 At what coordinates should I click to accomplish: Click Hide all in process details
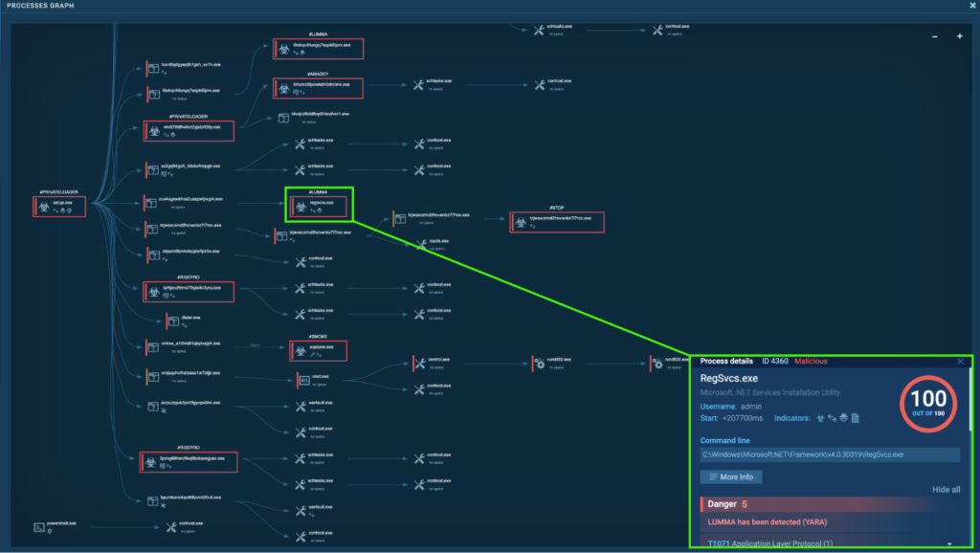(946, 490)
